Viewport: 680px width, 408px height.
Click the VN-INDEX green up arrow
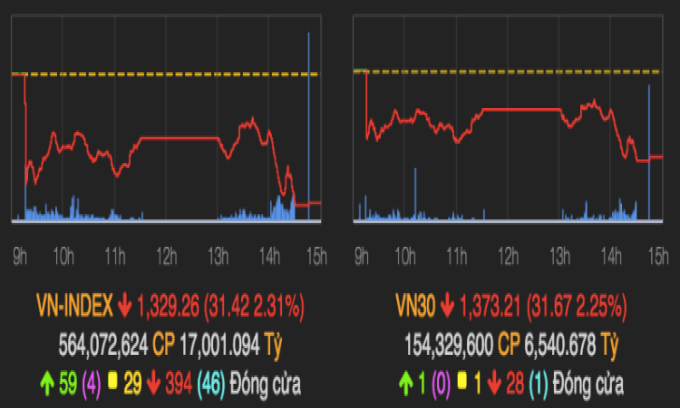point(47,384)
